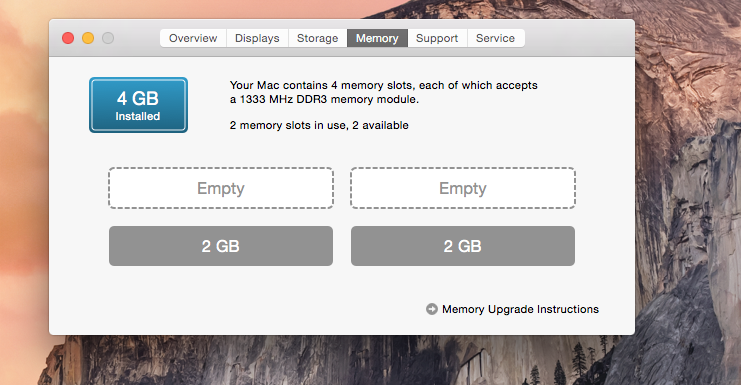Go to the Storage tab
This screenshot has height=385, width=741.
tap(318, 38)
